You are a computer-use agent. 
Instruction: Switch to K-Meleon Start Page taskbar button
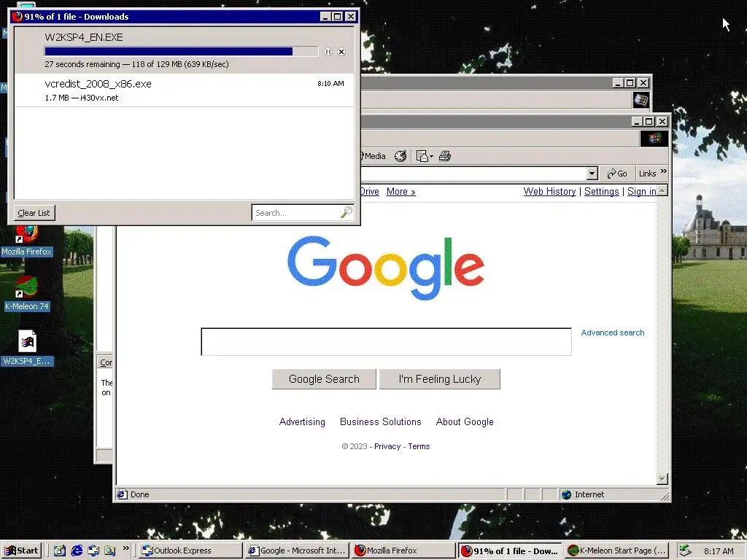pos(617,551)
